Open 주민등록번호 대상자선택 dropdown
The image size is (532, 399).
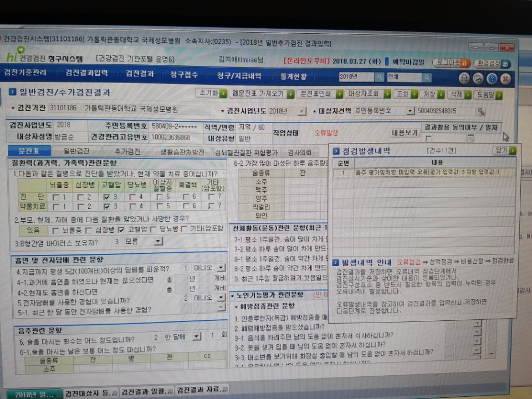pos(410,111)
